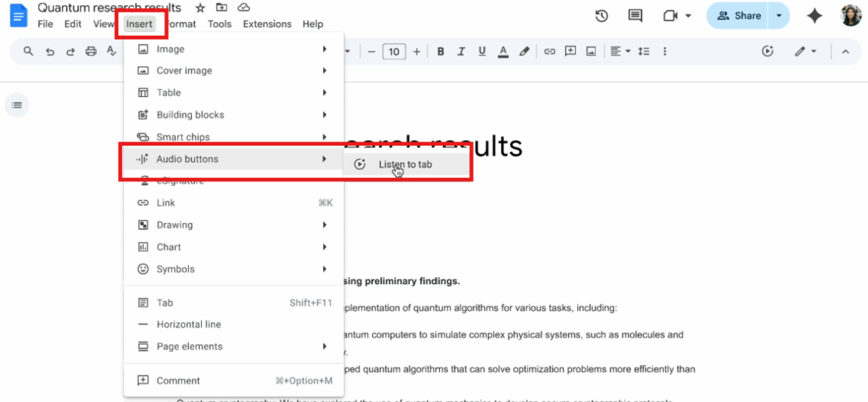
Task: Open the more options three-dot menu
Action: (664, 52)
